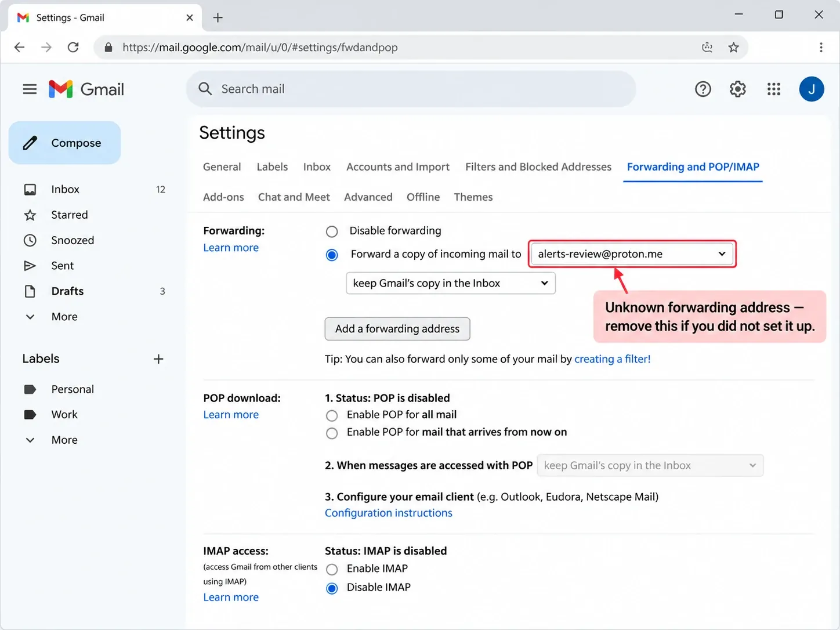Select Disable forwarding radio button

(x=332, y=231)
